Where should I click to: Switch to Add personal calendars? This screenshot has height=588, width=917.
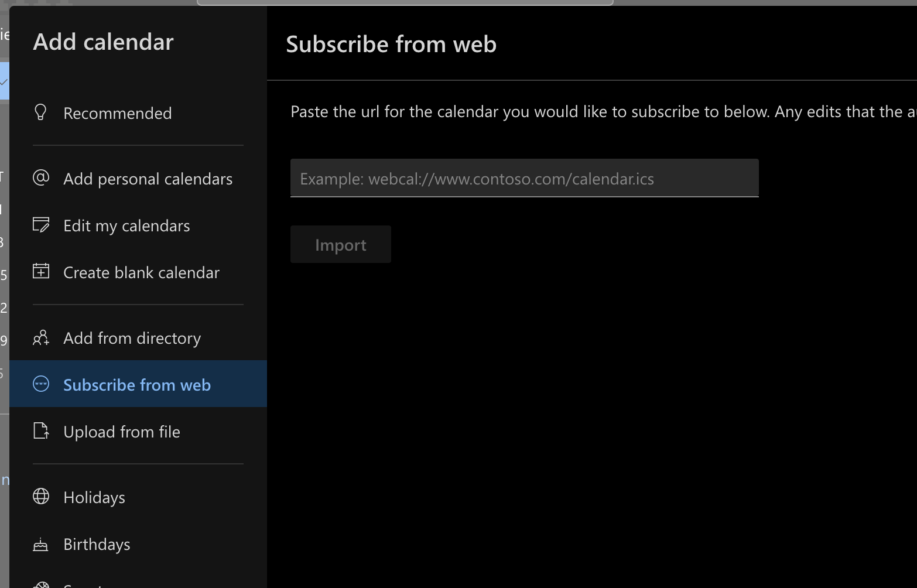148,178
